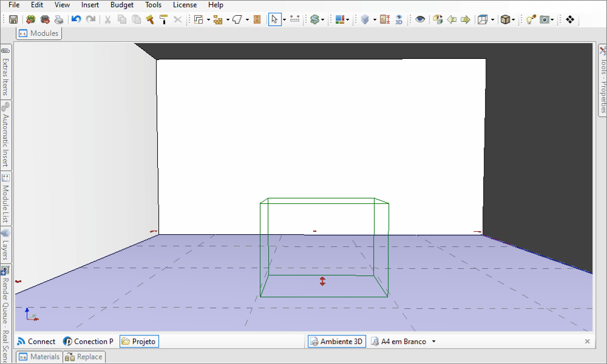Toggle the eye visibility icon
This screenshot has height=364, width=607.
click(420, 19)
